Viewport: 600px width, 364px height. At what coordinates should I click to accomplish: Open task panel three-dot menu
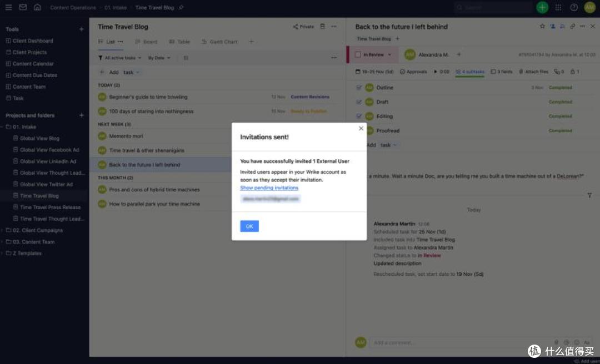point(582,27)
